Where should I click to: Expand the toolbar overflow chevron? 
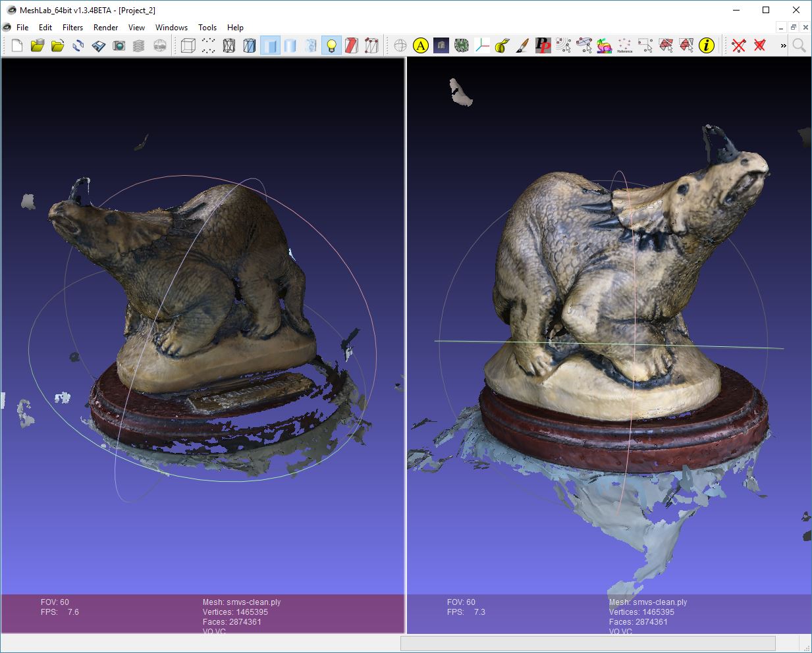782,45
